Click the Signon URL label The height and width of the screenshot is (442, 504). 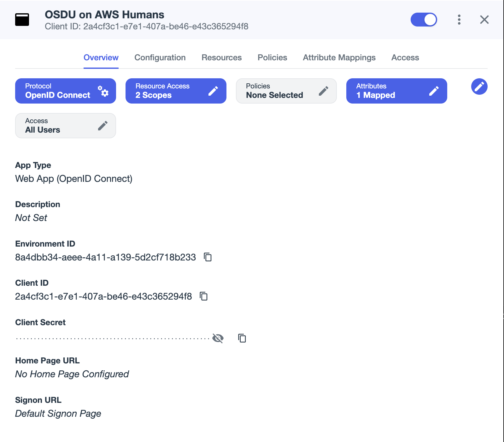point(38,400)
